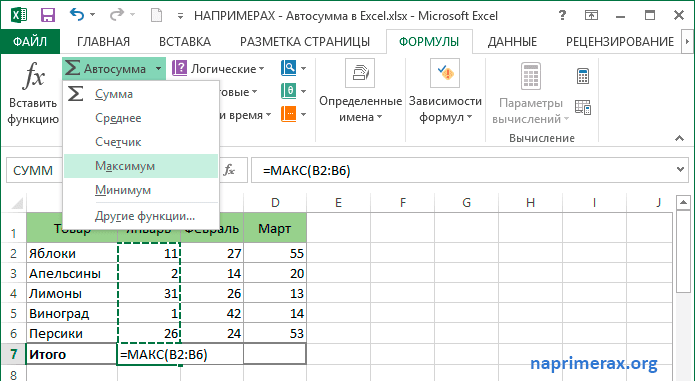The image size is (695, 381).
Task: Collapse the ribbon with the up arrow
Action: tap(679, 139)
